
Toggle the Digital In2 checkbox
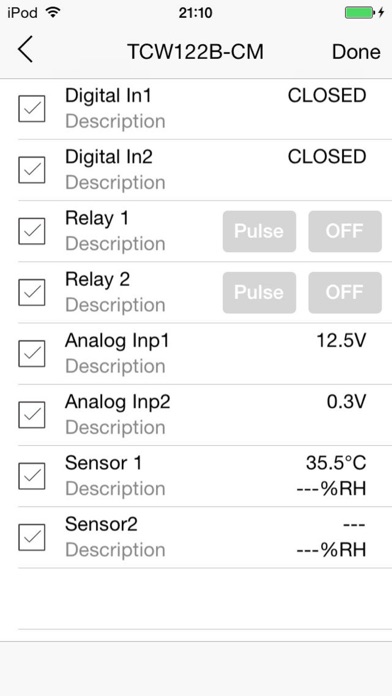32,170
